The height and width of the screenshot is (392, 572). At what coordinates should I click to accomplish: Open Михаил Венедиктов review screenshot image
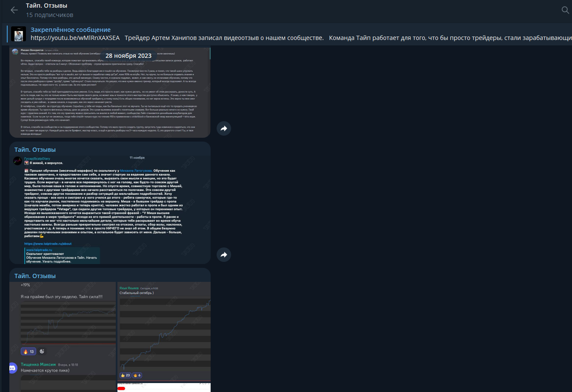[x=110, y=93]
